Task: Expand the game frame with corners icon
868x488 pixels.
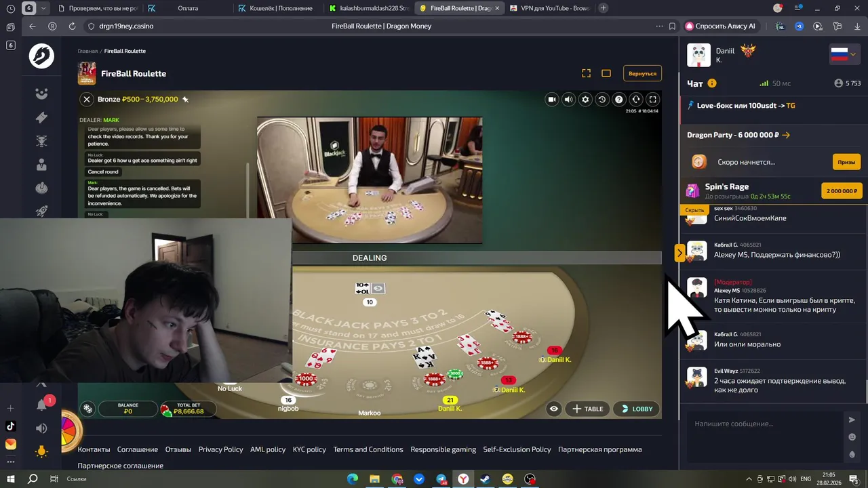Action: pos(587,73)
